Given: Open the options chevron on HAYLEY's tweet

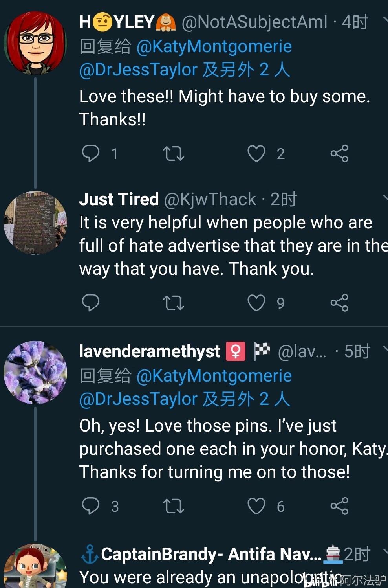Looking at the screenshot, I should click(385, 20).
